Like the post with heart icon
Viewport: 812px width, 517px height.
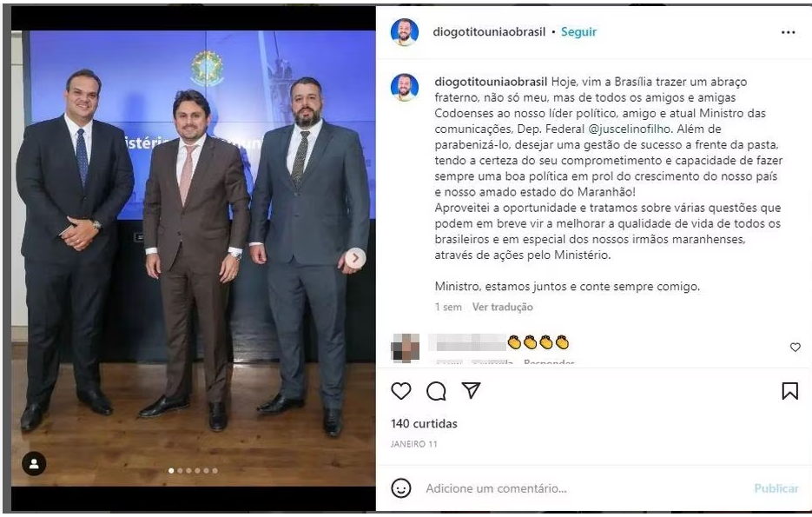pyautogui.click(x=401, y=391)
